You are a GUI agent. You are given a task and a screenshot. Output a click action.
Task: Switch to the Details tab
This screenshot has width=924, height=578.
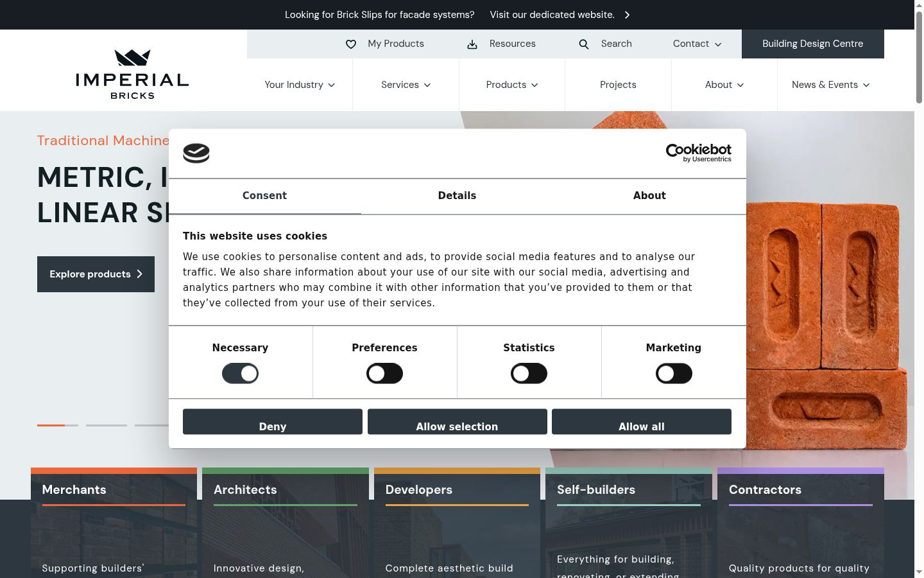click(x=457, y=196)
